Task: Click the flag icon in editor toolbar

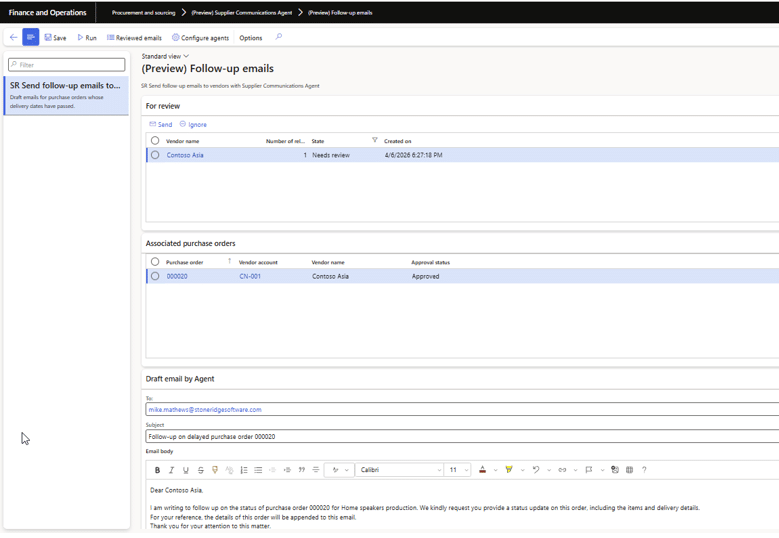Action: [x=589, y=470]
